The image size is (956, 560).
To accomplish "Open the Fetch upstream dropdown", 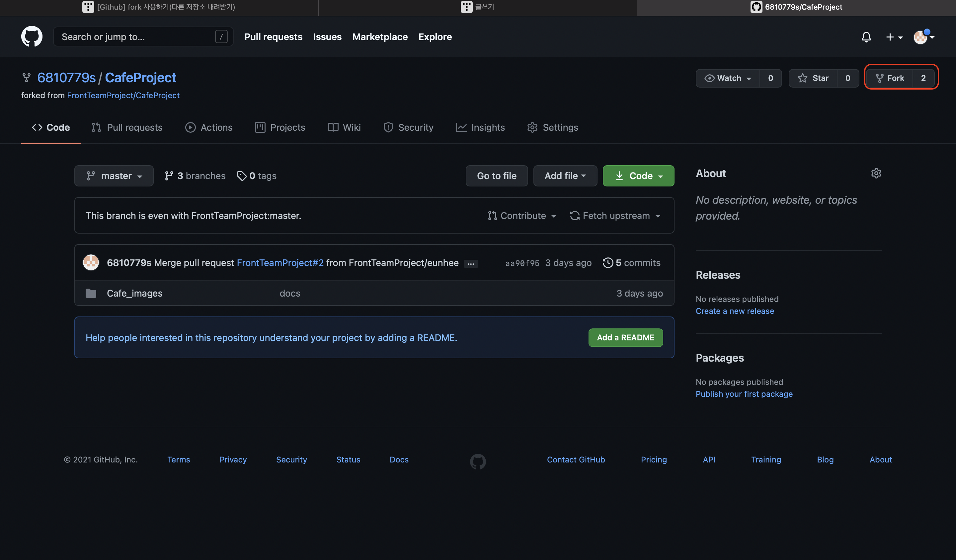I will [615, 215].
